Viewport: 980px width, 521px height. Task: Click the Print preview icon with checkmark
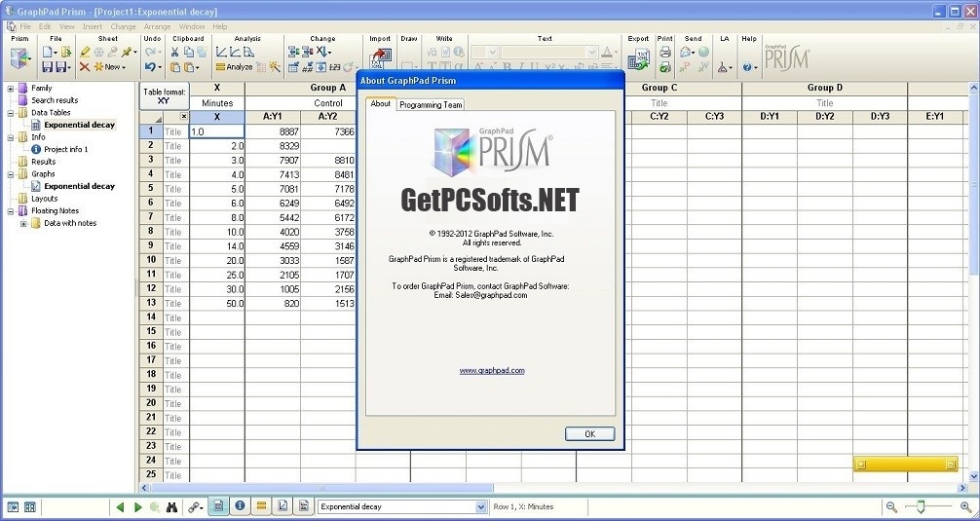coord(665,67)
